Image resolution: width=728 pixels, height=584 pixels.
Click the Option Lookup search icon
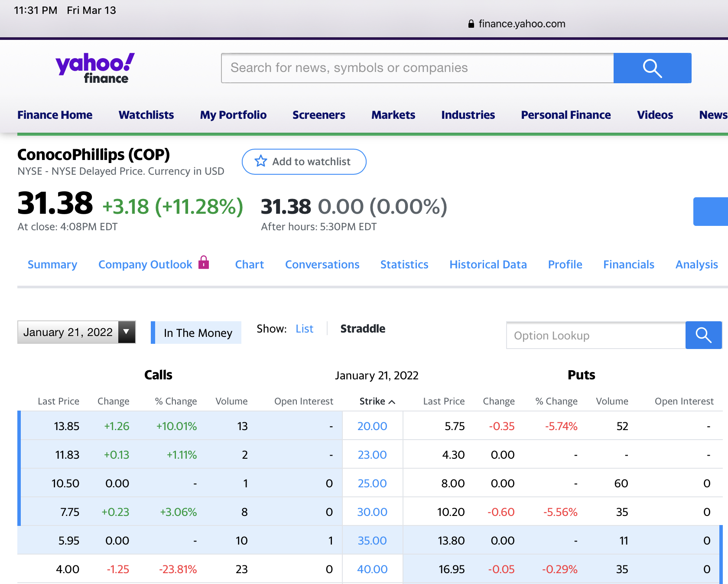tap(703, 335)
